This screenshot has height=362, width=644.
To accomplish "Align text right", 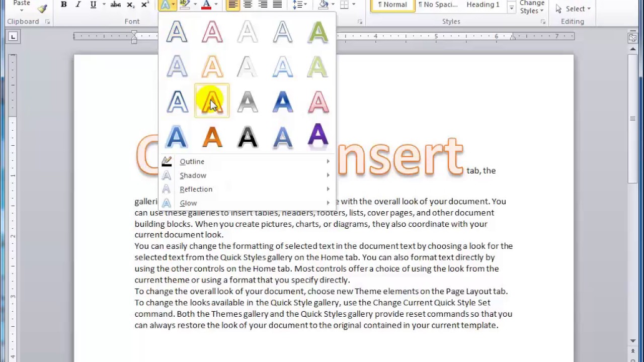I will [263, 5].
